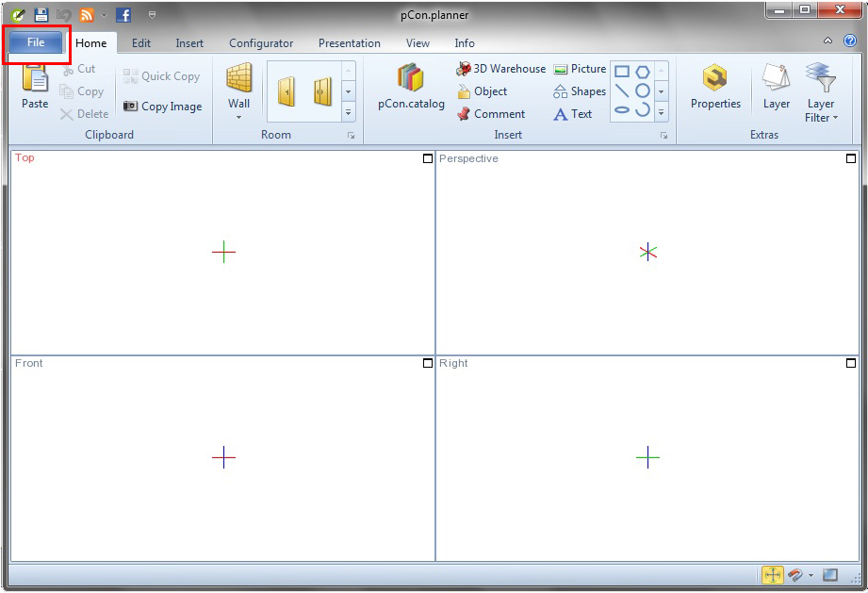Viewport: 868px width, 593px height.
Task: Open Room group dialog launcher
Action: tap(351, 136)
